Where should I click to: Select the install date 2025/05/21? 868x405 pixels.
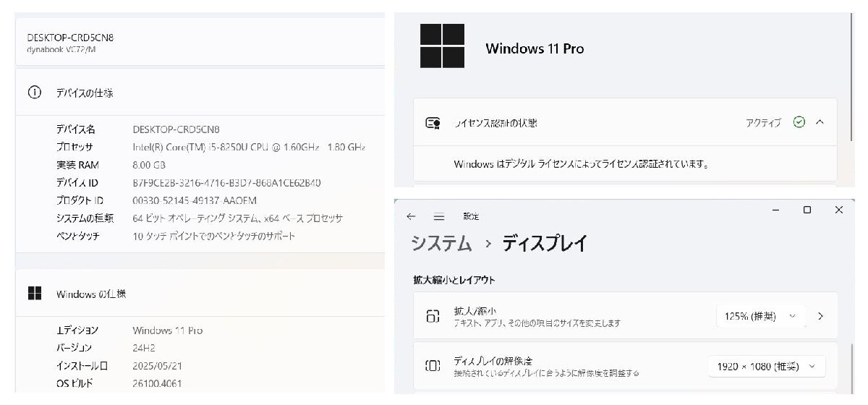156,365
